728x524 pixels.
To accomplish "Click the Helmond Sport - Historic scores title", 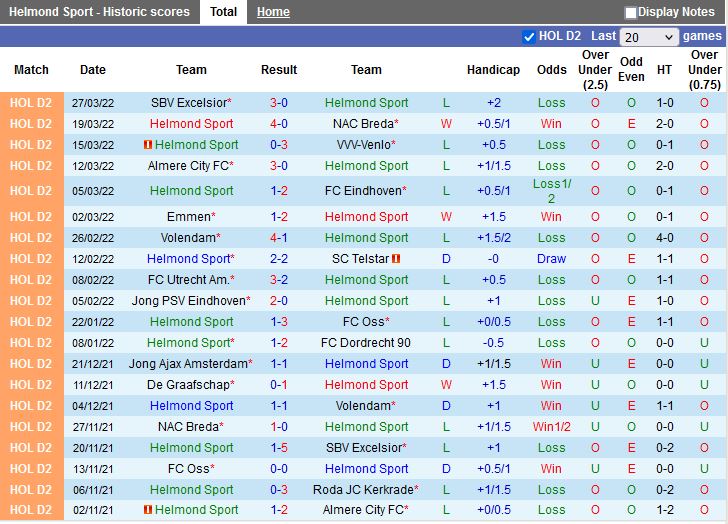I will tap(99, 12).
